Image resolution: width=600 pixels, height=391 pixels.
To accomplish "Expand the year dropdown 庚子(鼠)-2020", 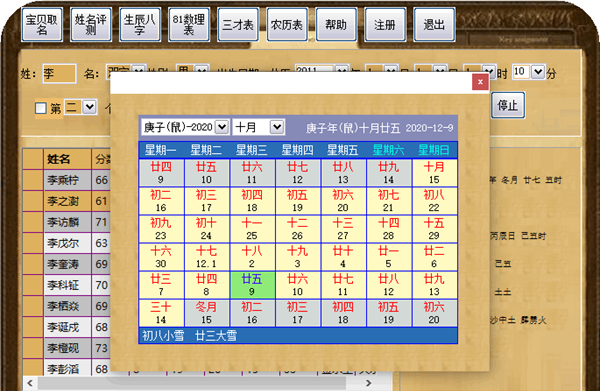I will point(222,127).
